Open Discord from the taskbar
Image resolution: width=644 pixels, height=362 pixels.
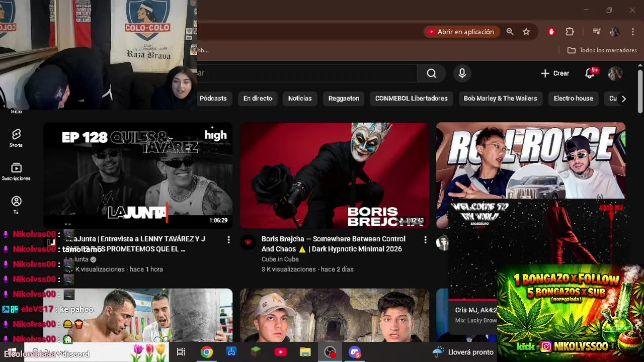click(x=355, y=352)
